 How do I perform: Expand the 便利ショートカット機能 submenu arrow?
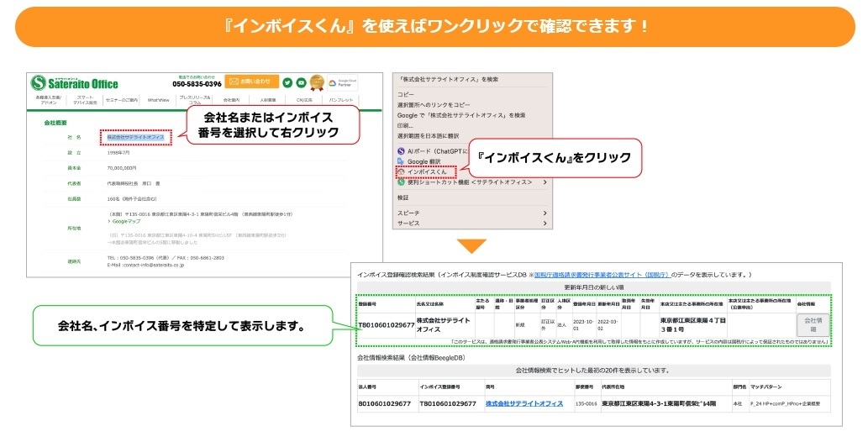coord(544,182)
